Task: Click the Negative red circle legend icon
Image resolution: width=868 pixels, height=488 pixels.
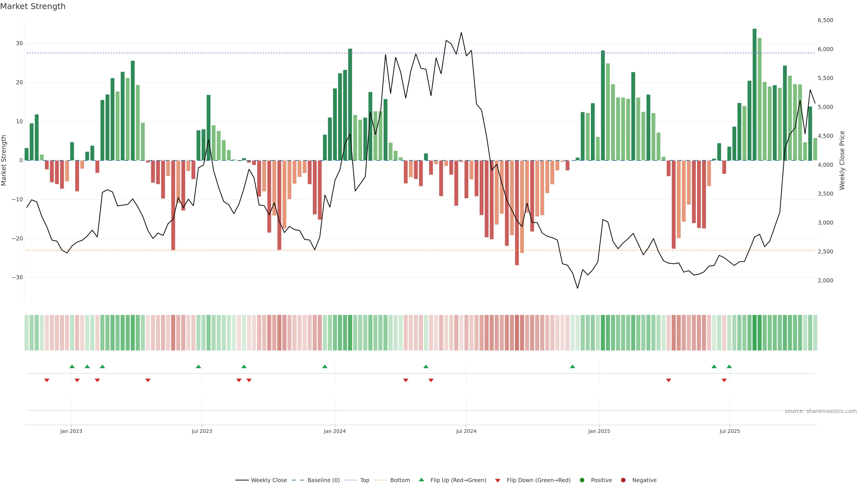Action: point(623,480)
